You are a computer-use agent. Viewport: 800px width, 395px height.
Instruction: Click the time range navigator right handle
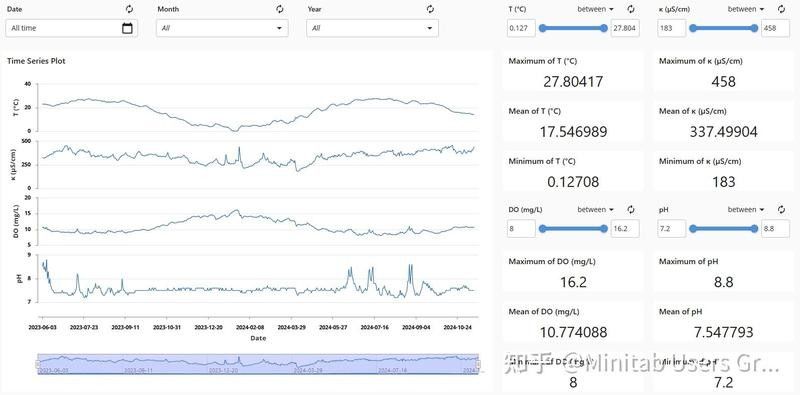[x=478, y=364]
